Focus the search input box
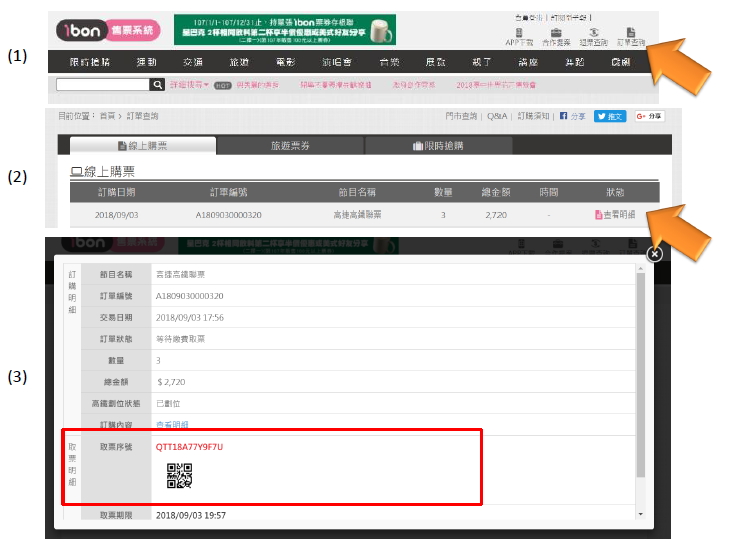 tap(103, 85)
